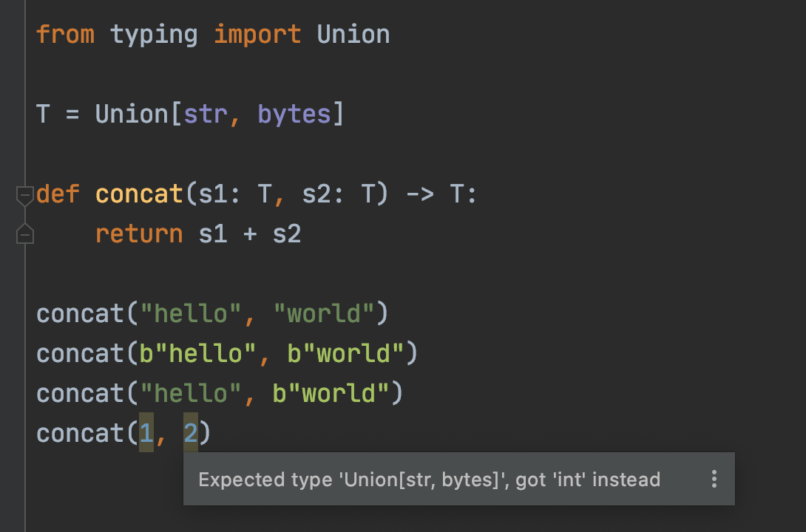806x532 pixels.
Task: Click the from keyword on the first line
Action: [65, 35]
